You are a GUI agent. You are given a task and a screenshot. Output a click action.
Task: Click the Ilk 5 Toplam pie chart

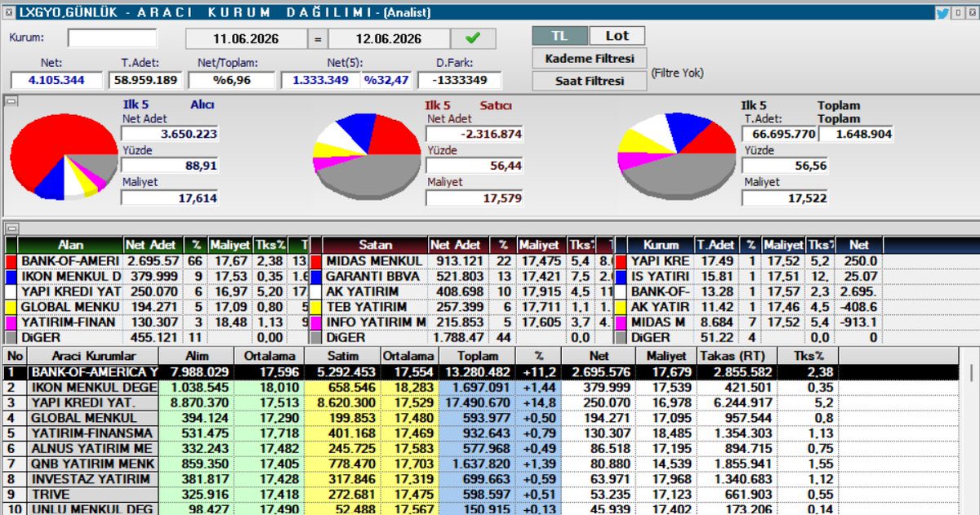(x=676, y=157)
